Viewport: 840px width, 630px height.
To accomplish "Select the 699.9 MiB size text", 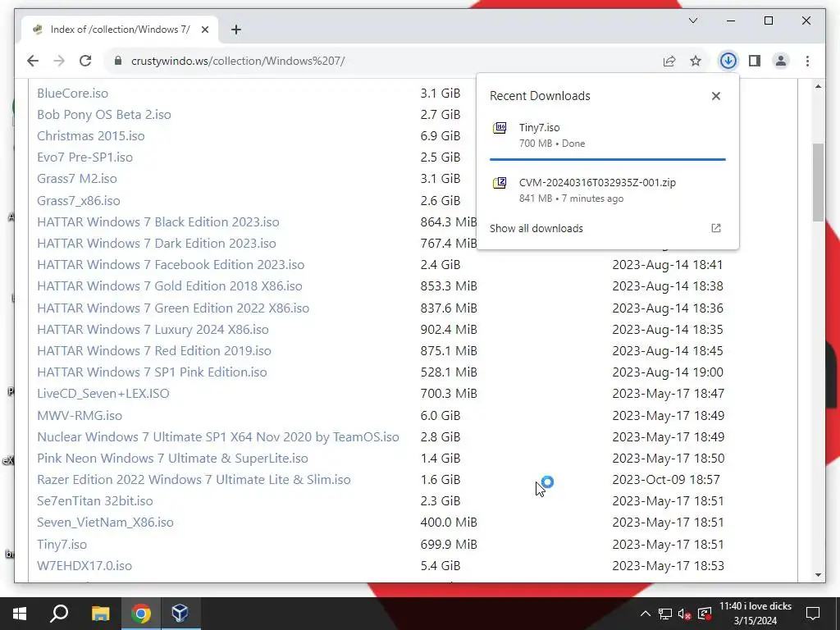I will pyautogui.click(x=449, y=545).
